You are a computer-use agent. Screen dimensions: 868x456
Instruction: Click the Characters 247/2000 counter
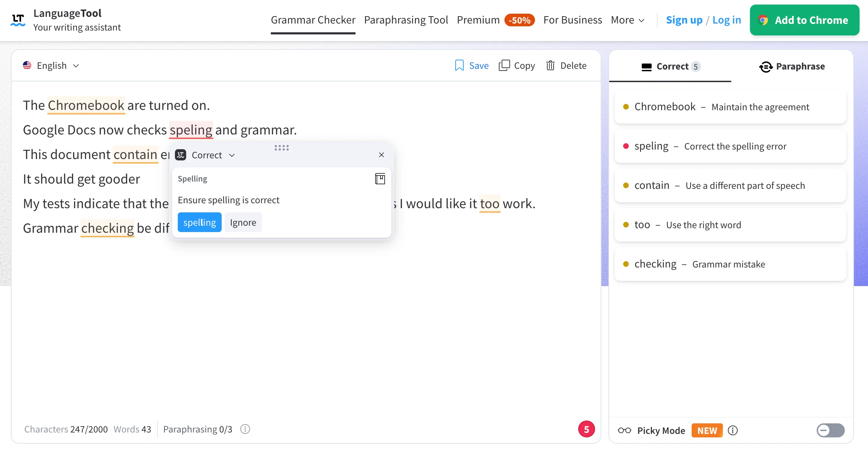[x=66, y=429]
